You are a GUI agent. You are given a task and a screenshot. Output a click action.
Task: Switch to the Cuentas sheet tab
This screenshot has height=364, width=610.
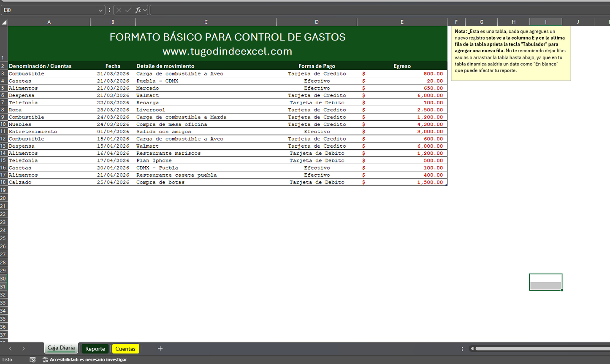pyautogui.click(x=125, y=349)
